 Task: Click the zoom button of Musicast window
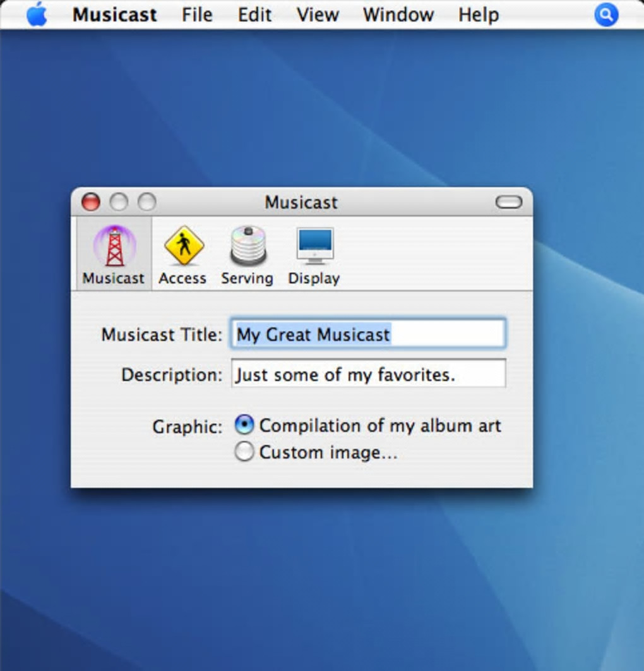(146, 202)
